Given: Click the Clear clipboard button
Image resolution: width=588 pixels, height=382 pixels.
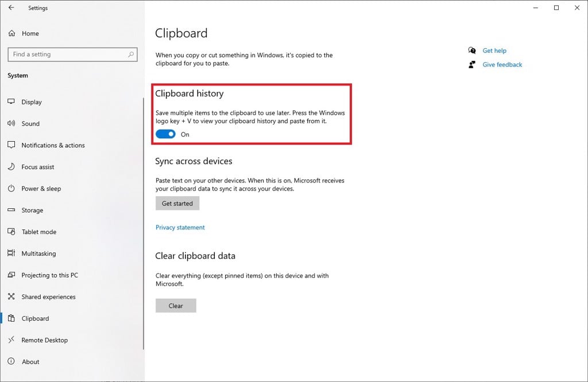Looking at the screenshot, I should [176, 306].
